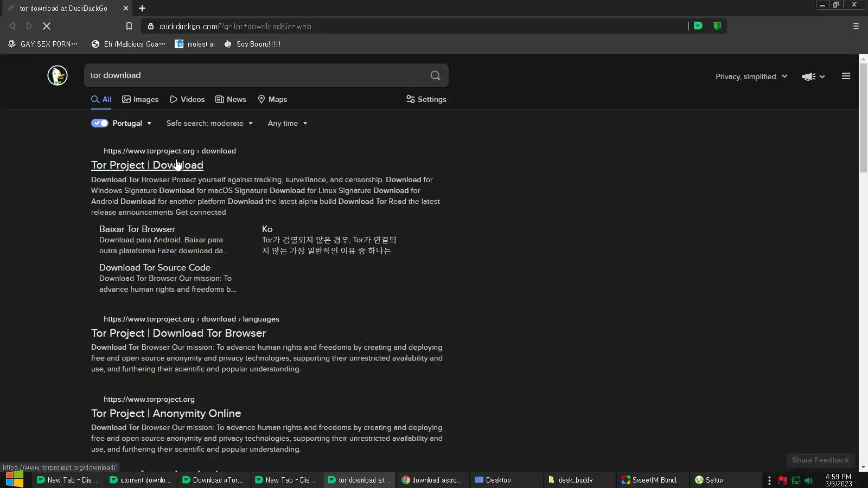This screenshot has height=488, width=868.
Task: Go back using the browser back arrow
Action: pyautogui.click(x=12, y=26)
